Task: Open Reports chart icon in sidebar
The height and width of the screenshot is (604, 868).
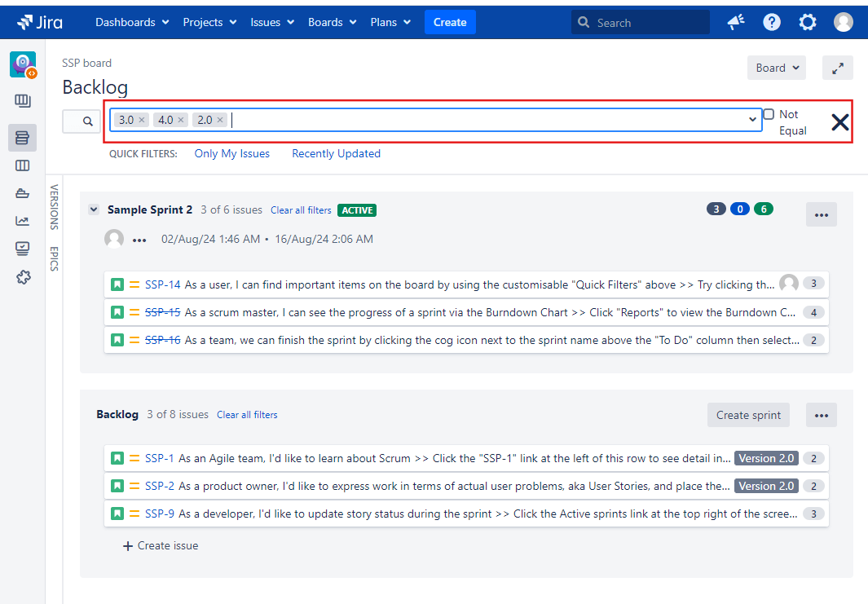Action: (x=22, y=221)
